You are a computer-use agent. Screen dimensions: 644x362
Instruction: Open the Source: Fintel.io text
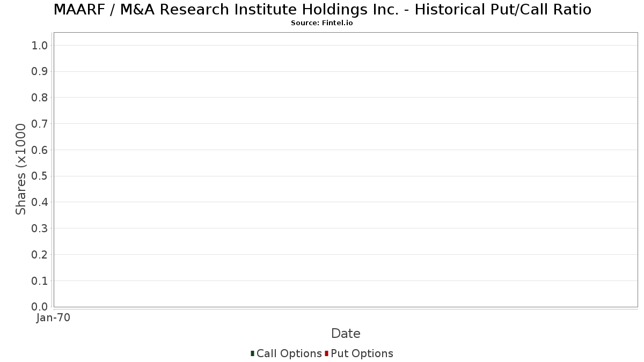click(x=322, y=23)
